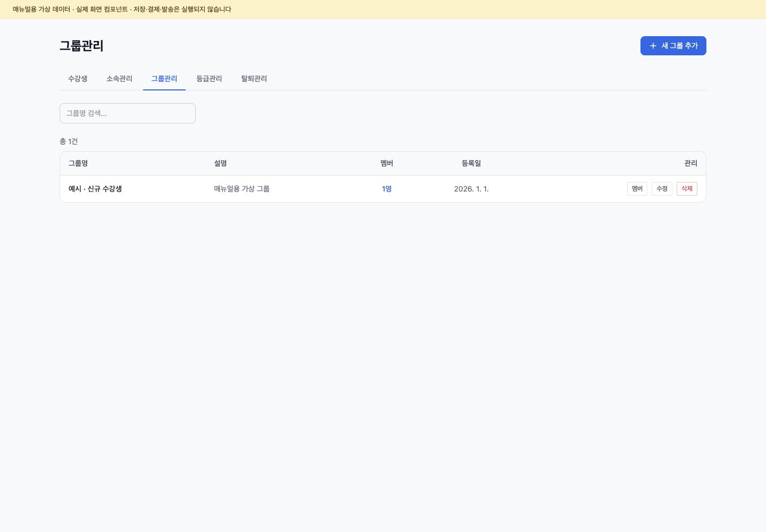This screenshot has height=532, width=766.
Task: Click the 매뉴얼용 가상 그룹 description cell
Action: [x=242, y=189]
